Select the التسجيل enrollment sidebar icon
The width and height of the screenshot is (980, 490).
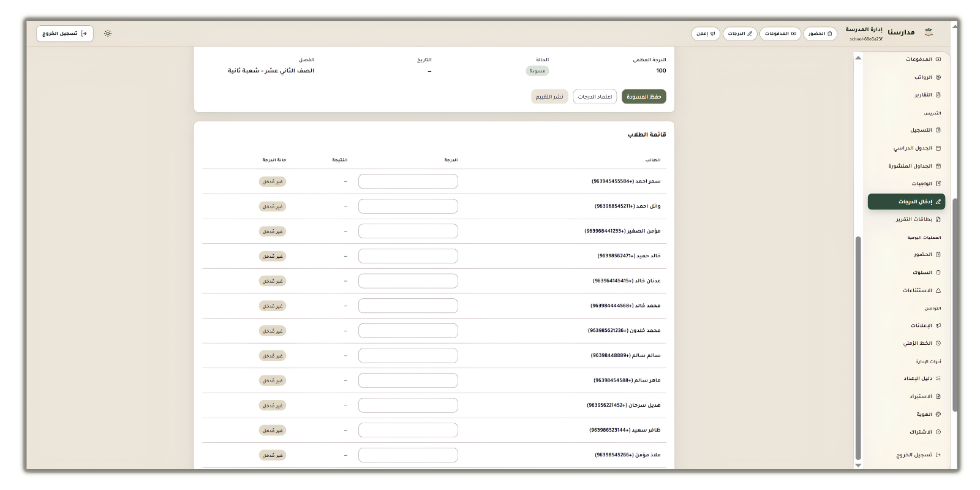938,130
